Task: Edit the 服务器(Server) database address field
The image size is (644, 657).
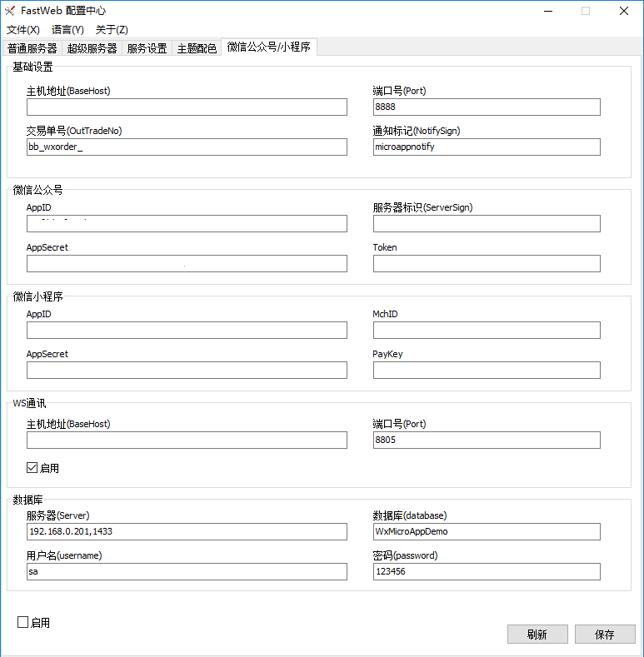Action: (x=187, y=531)
